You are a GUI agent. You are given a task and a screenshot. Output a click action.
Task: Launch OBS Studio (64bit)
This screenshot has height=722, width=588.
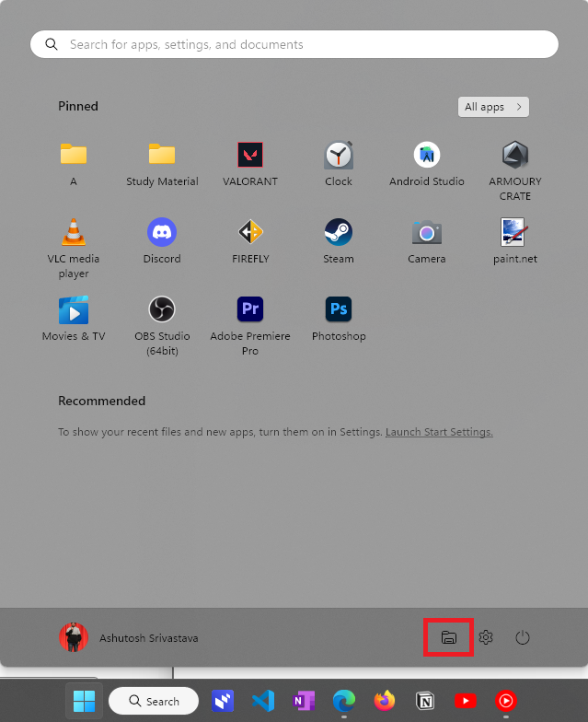pos(162,326)
